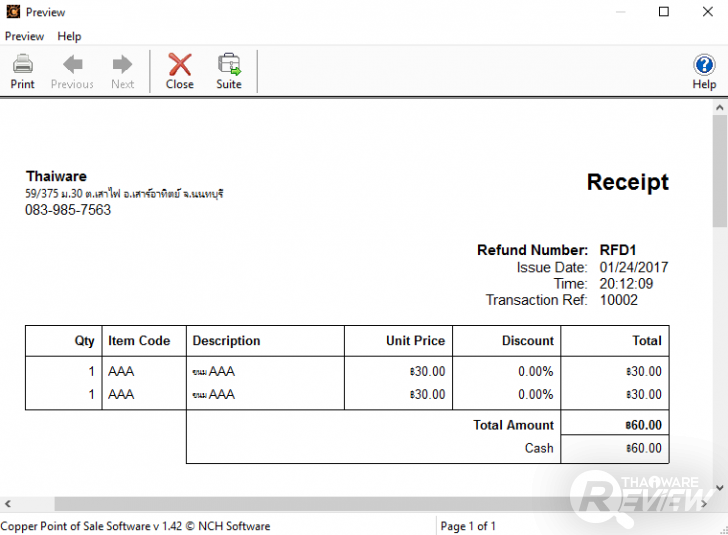Click refund number "RFD1"
728x535 pixels.
(618, 250)
